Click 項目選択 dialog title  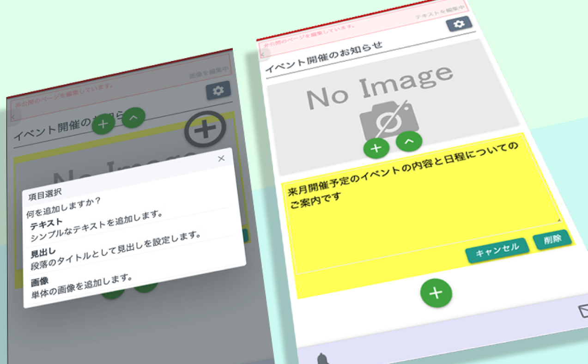tap(45, 193)
